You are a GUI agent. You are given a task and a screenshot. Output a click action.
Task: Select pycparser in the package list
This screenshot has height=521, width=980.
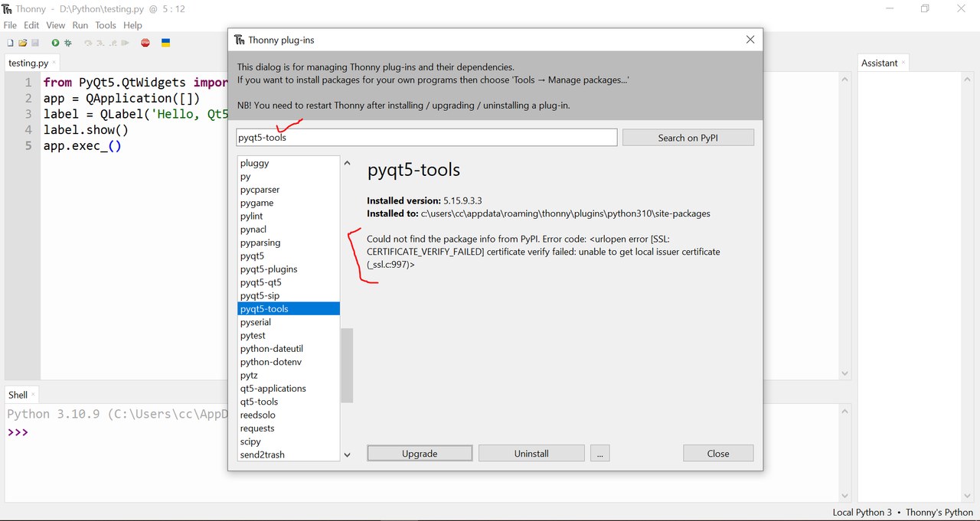coord(289,190)
